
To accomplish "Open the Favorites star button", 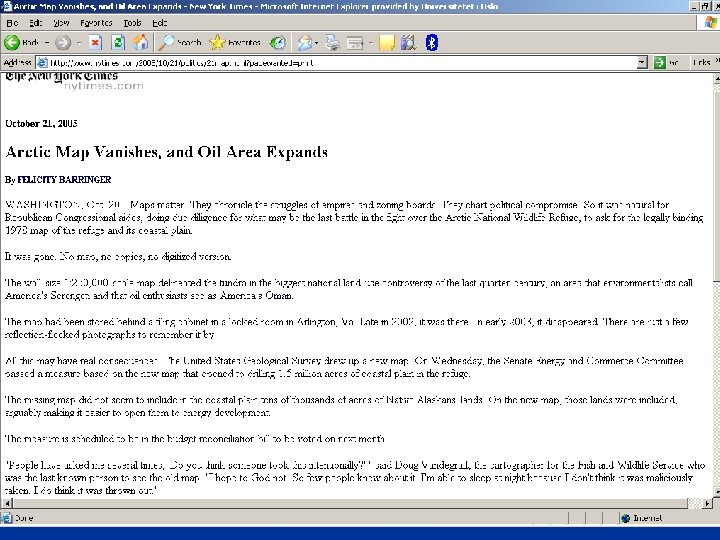I will 217,43.
